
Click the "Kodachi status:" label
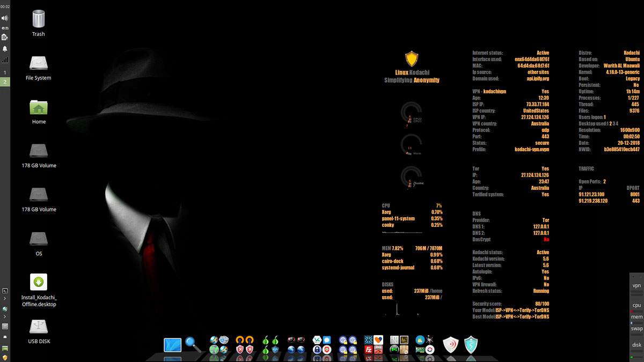point(487,253)
